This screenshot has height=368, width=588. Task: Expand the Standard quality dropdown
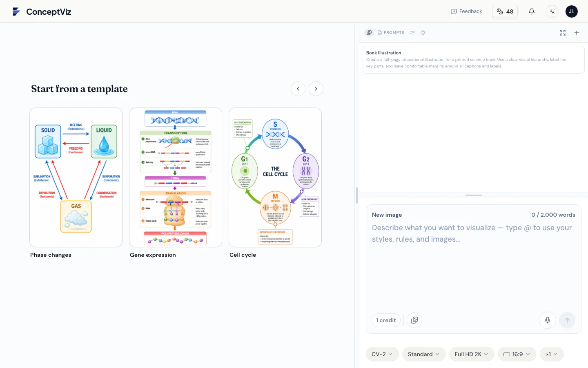(x=424, y=354)
